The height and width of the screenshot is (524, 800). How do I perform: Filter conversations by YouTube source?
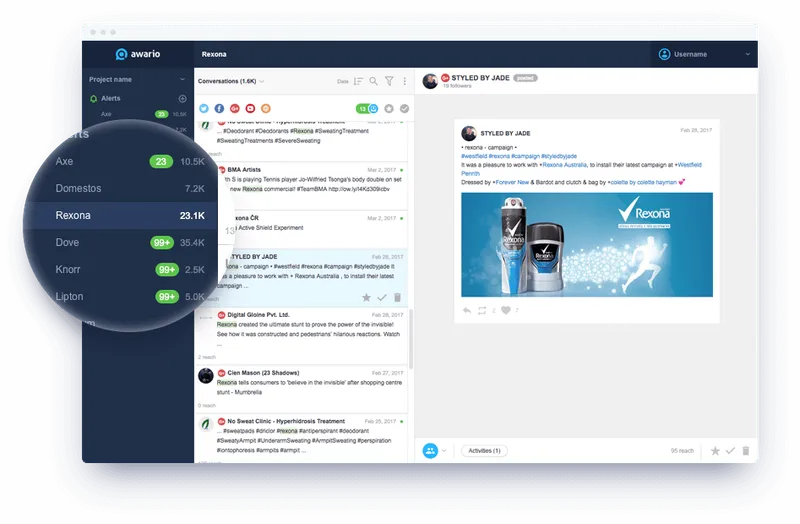coord(250,108)
